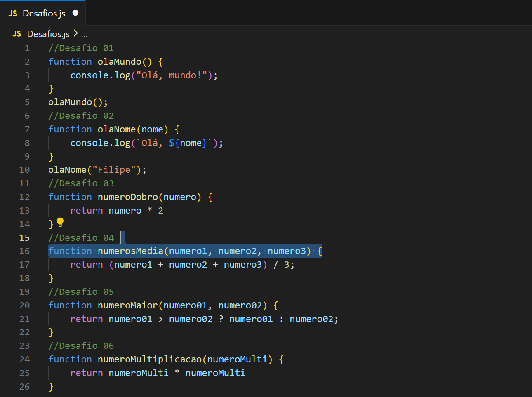Click the comment '//Desafio 02'
Viewport: 532px width, 397px height.
pos(81,116)
